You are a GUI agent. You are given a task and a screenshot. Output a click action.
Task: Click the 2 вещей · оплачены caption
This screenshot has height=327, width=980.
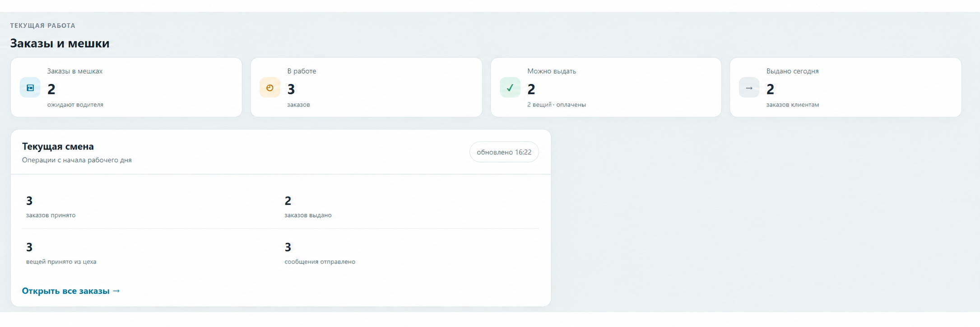557,105
